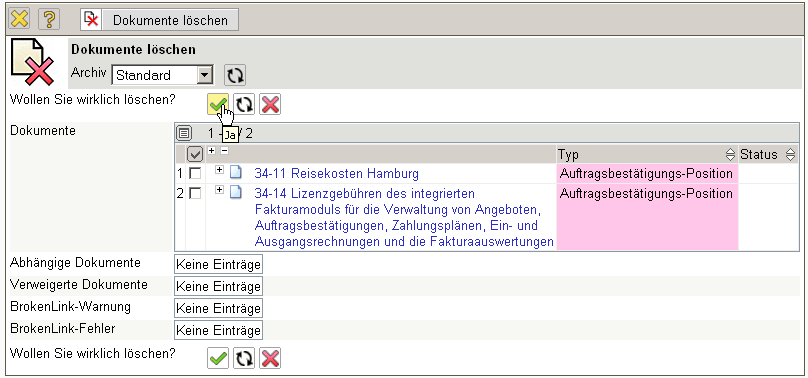
Task: Click top refresh icon beside the confirmation checkmark
Action: coord(244,105)
